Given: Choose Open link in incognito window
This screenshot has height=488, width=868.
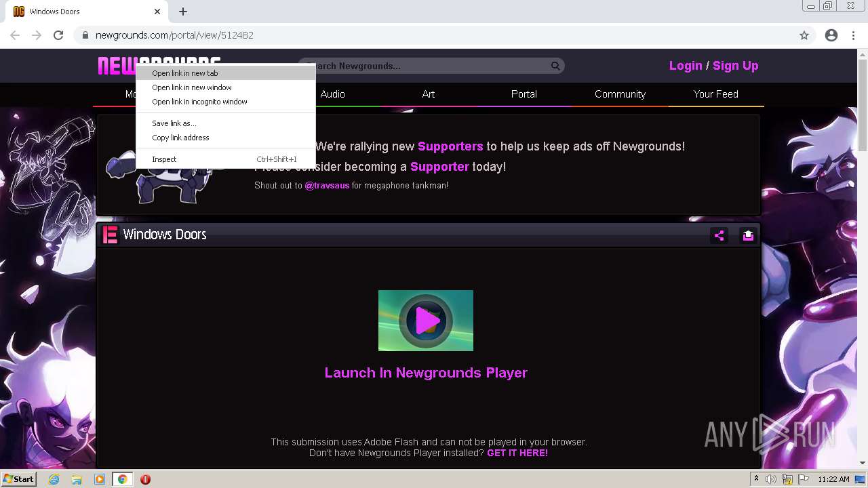Looking at the screenshot, I should point(226,102).
